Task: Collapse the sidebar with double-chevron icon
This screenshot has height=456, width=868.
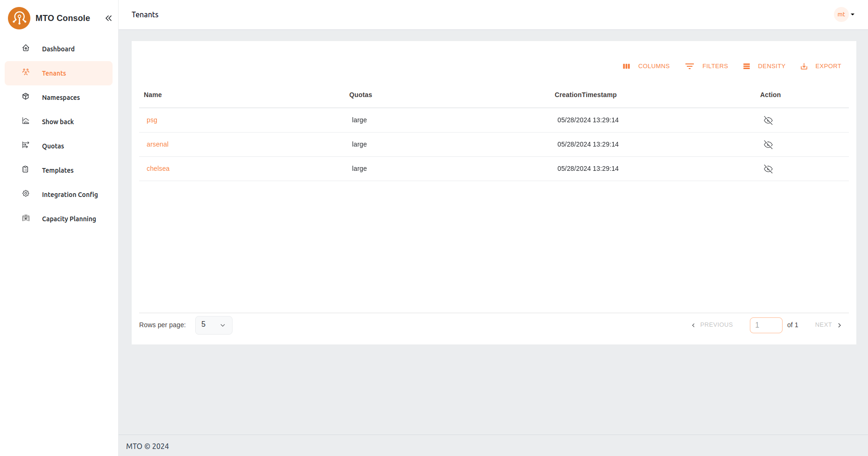Action: (x=108, y=18)
